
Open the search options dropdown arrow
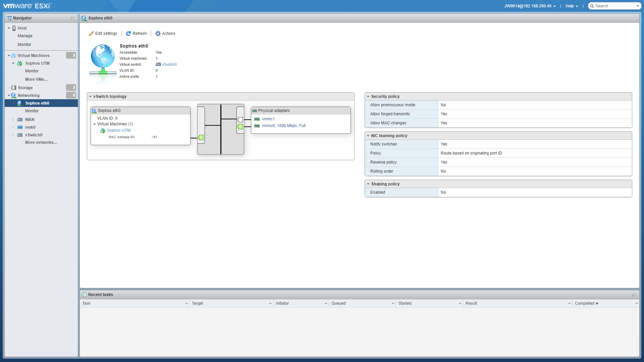(x=638, y=6)
